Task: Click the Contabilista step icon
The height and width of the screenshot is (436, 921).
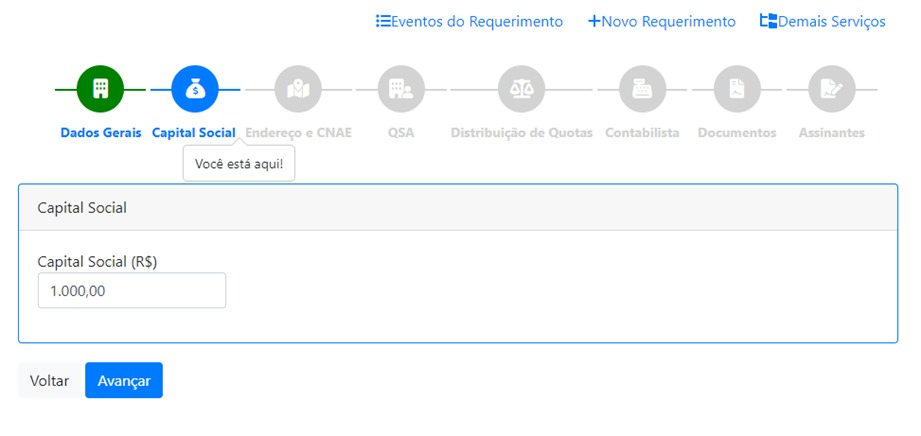Action: pyautogui.click(x=642, y=89)
